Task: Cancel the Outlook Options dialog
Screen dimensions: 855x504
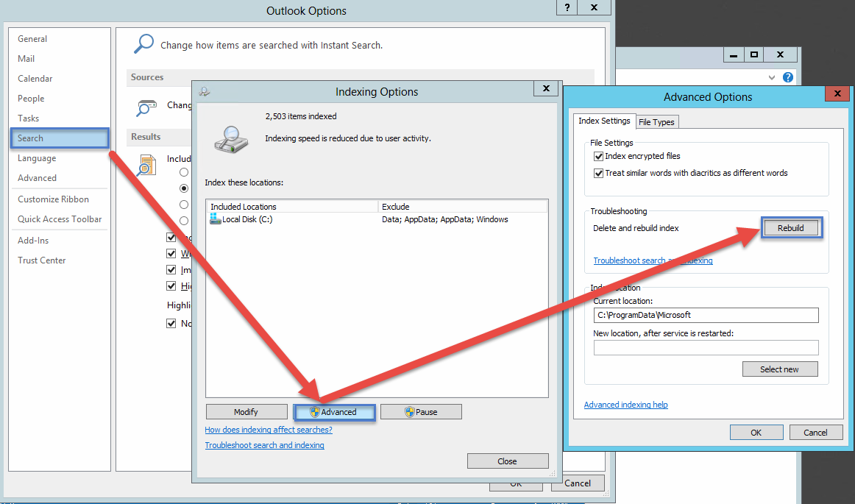Action: click(578, 483)
